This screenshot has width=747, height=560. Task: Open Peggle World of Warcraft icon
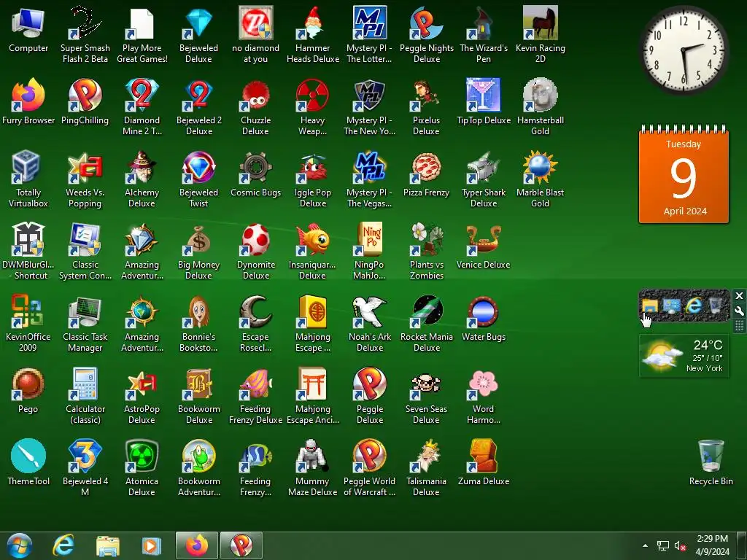pyautogui.click(x=370, y=456)
